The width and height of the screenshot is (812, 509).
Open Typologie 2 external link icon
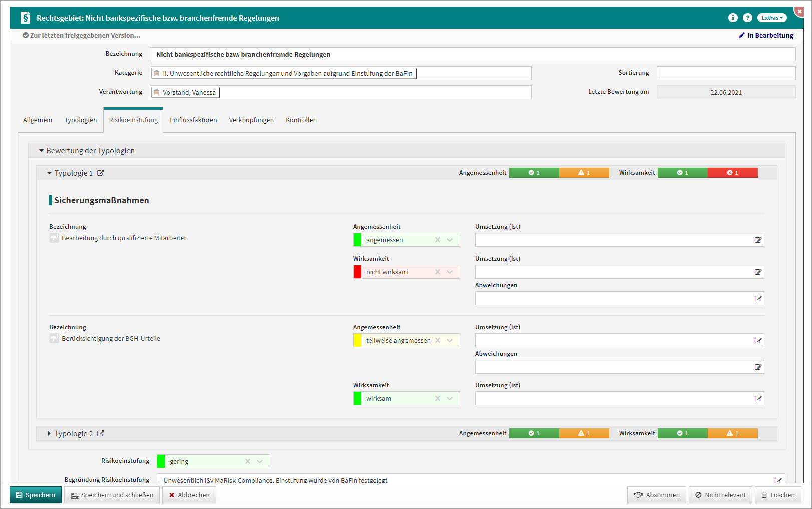[x=101, y=433]
